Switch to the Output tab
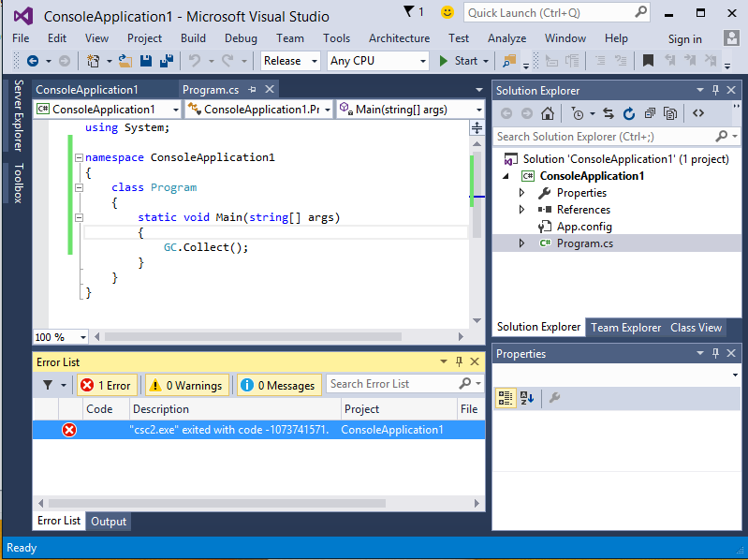The width and height of the screenshot is (748, 560). point(109,522)
